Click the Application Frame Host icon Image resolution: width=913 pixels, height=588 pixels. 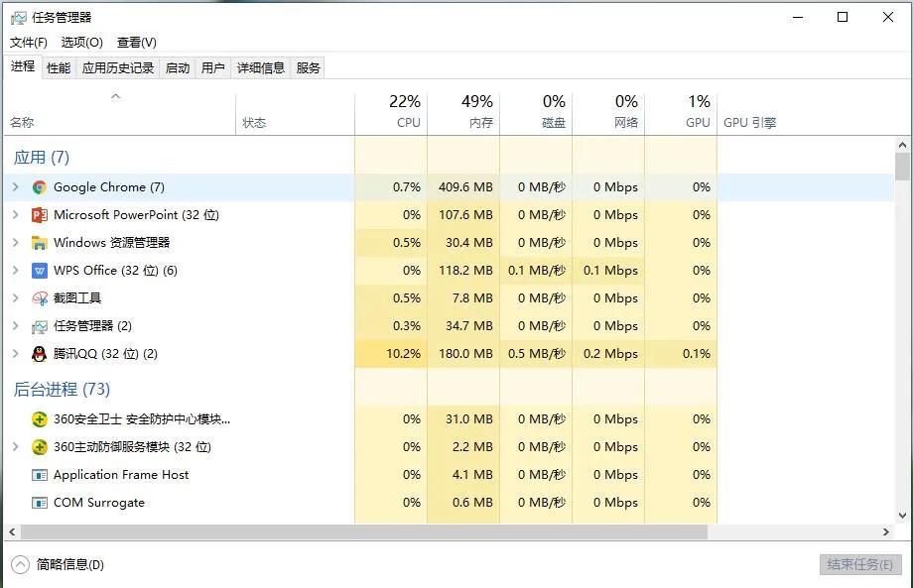[40, 475]
